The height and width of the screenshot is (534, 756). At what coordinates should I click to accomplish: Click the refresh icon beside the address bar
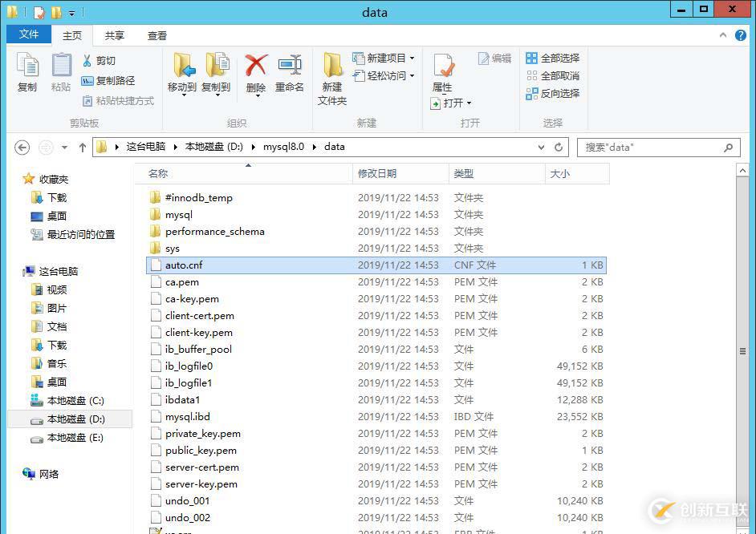[x=559, y=147]
